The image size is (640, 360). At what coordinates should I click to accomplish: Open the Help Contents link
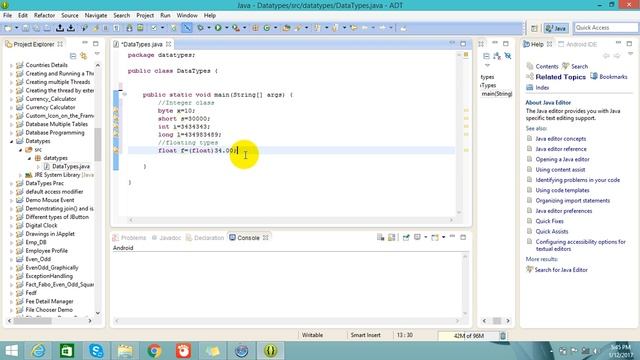[547, 66]
